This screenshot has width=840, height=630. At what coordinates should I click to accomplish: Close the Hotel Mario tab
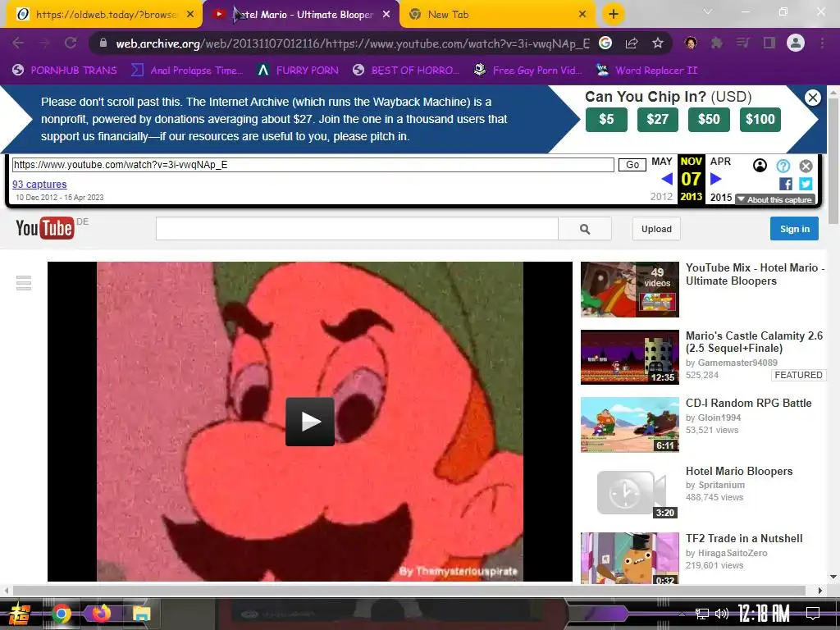(x=386, y=15)
